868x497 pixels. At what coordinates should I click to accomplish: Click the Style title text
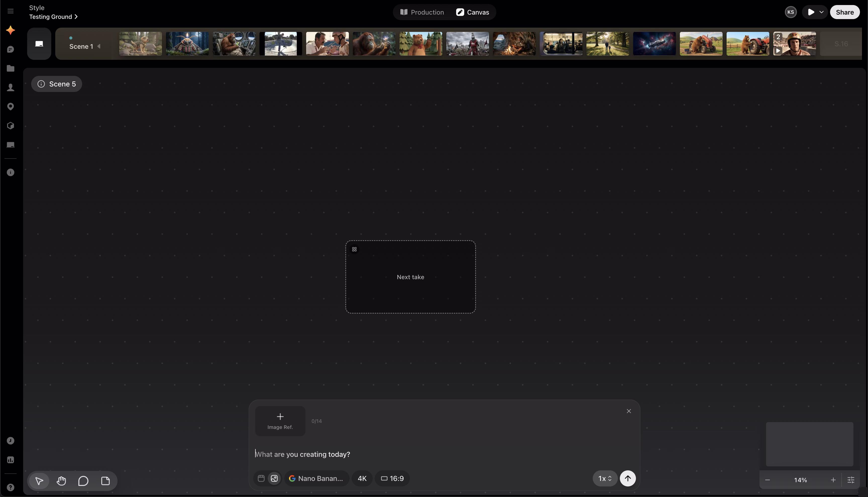[x=37, y=8]
